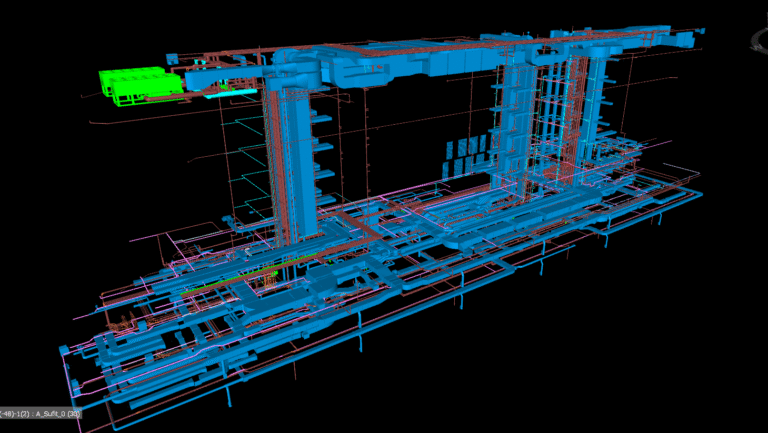Select the cyan shelf brackets left of riser

point(245,160)
